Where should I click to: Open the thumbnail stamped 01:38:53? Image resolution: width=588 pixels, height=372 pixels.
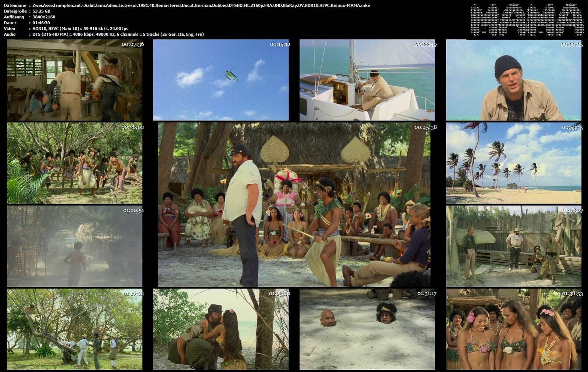(x=514, y=329)
